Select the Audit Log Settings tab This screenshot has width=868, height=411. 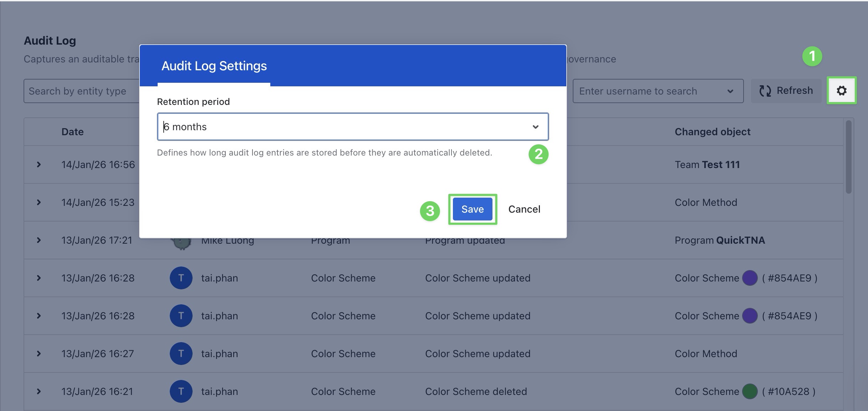pyautogui.click(x=214, y=66)
